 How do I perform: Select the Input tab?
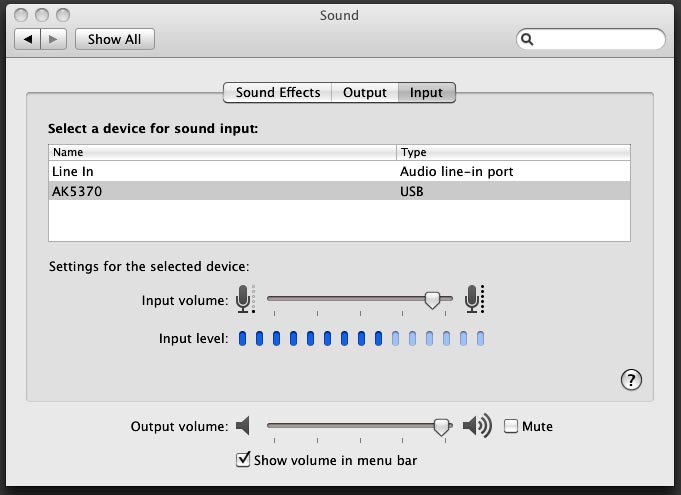click(x=426, y=93)
